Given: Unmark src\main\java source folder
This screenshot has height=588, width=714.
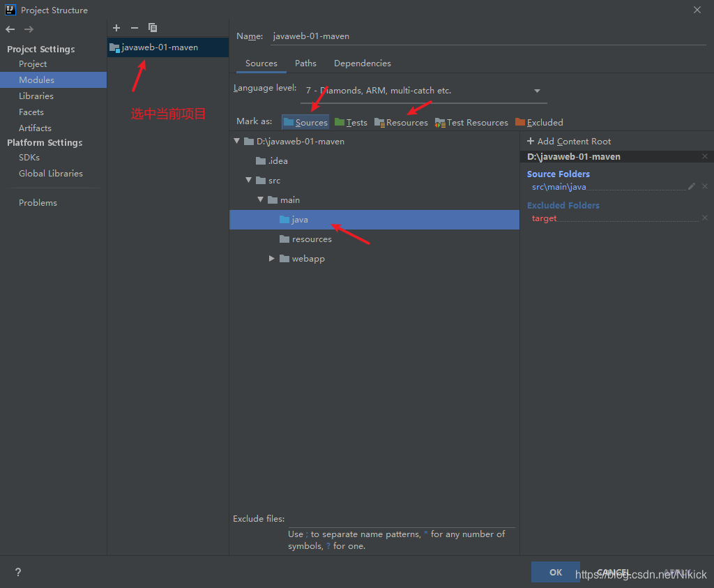Looking at the screenshot, I should pyautogui.click(x=705, y=186).
